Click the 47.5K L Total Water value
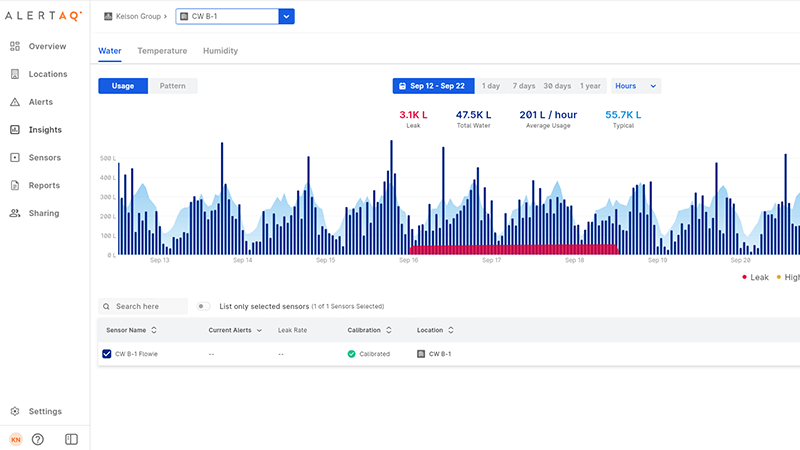The image size is (800, 450). (473, 115)
